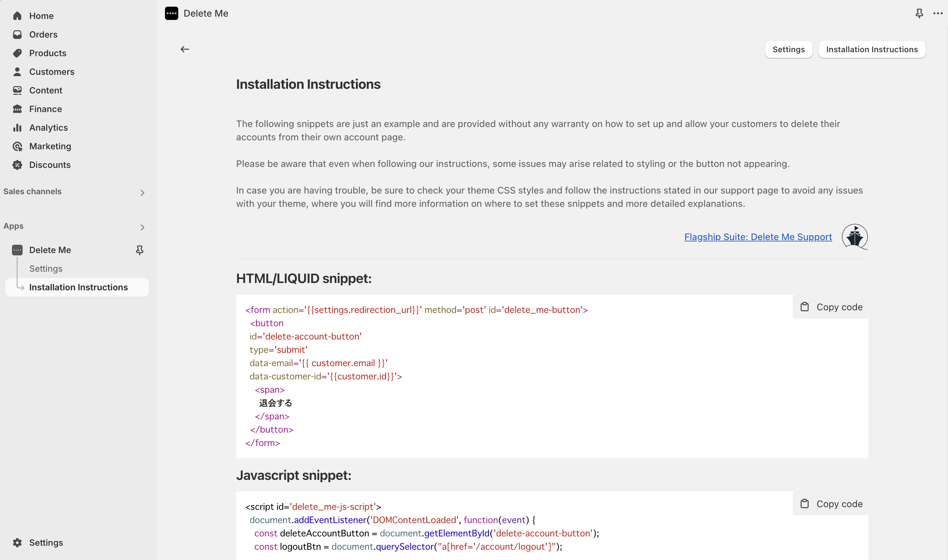Click the Delete Me app logo in header

[172, 13]
